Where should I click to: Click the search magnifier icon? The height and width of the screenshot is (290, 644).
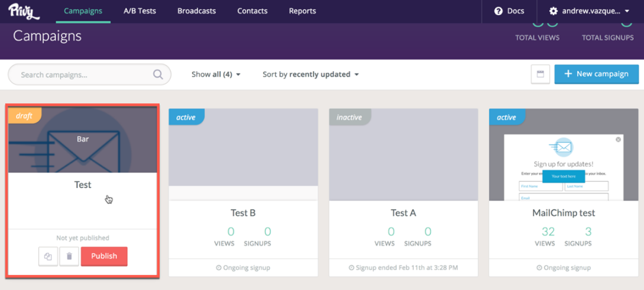[x=158, y=75]
